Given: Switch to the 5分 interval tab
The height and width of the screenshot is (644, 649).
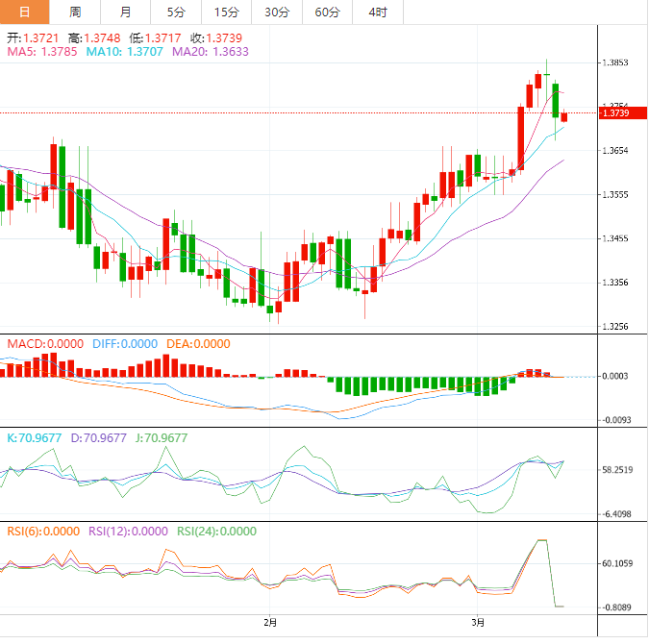Looking at the screenshot, I should coord(176,12).
